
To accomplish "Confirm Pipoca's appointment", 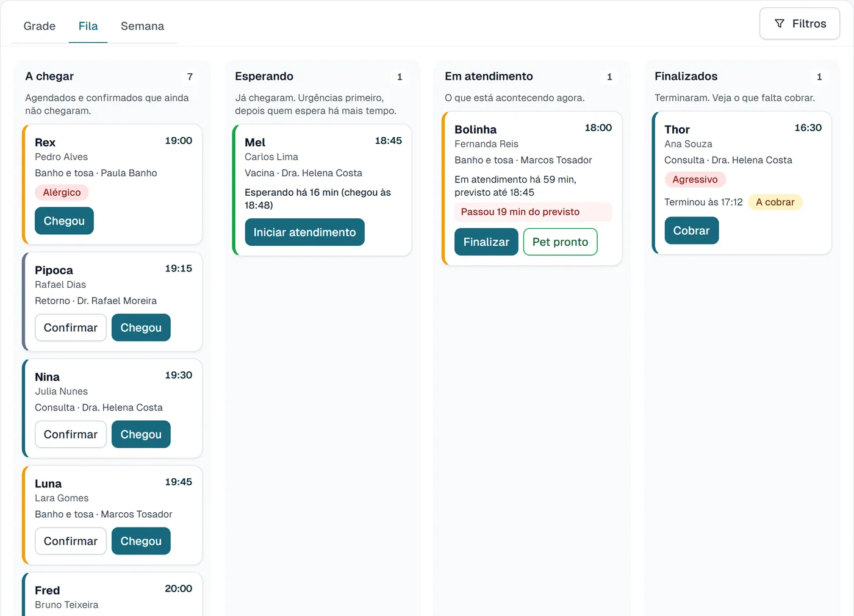I will point(71,328).
